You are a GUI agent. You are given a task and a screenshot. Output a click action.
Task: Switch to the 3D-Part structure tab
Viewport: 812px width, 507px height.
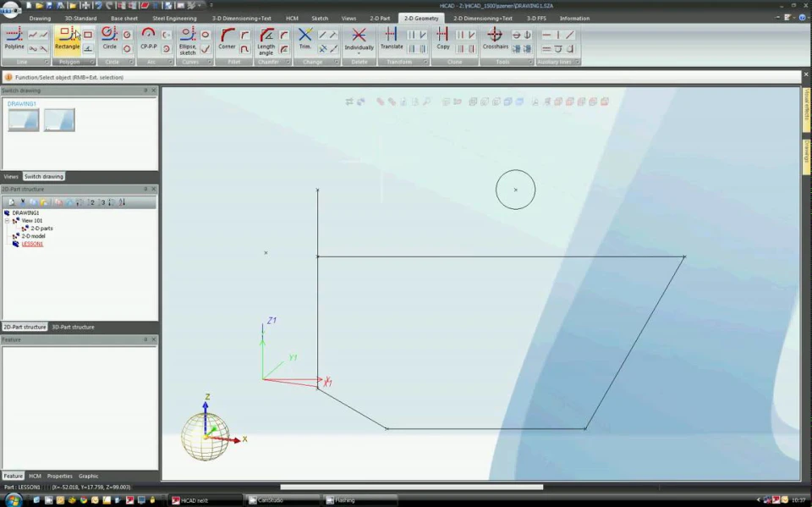coord(73,327)
